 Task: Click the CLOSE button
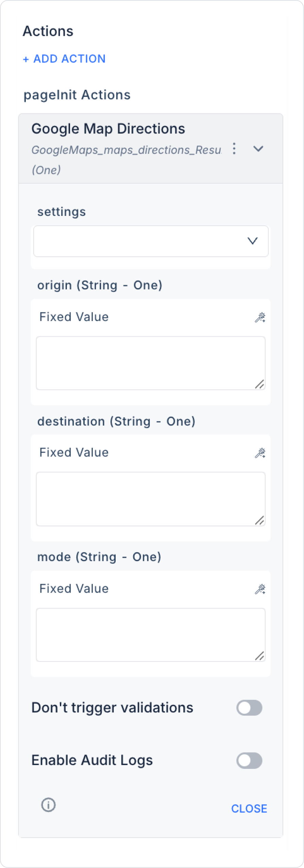coord(249,808)
